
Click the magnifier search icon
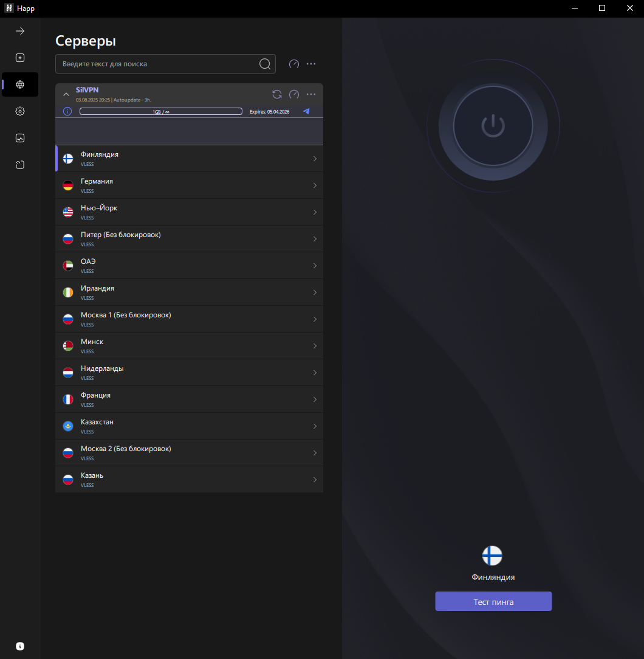coord(265,64)
